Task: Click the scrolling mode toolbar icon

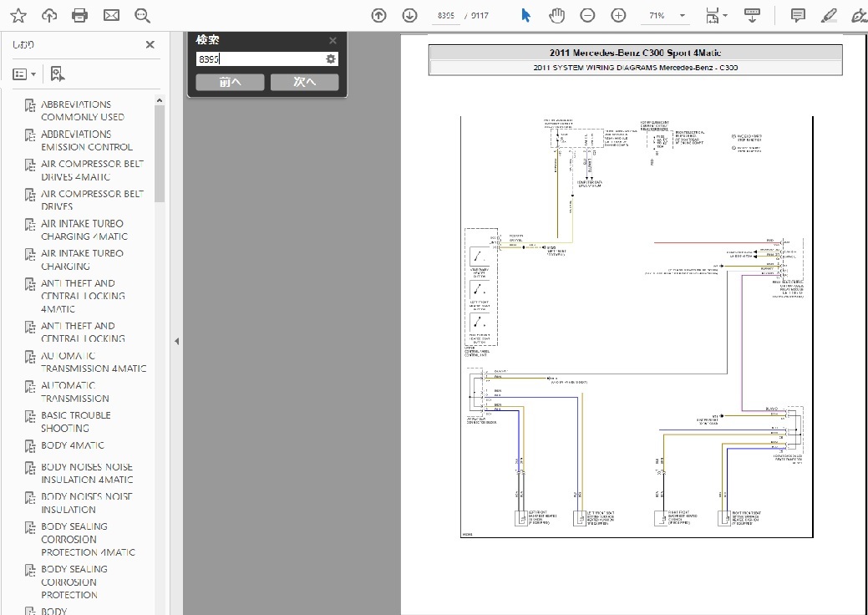Action: pos(752,16)
